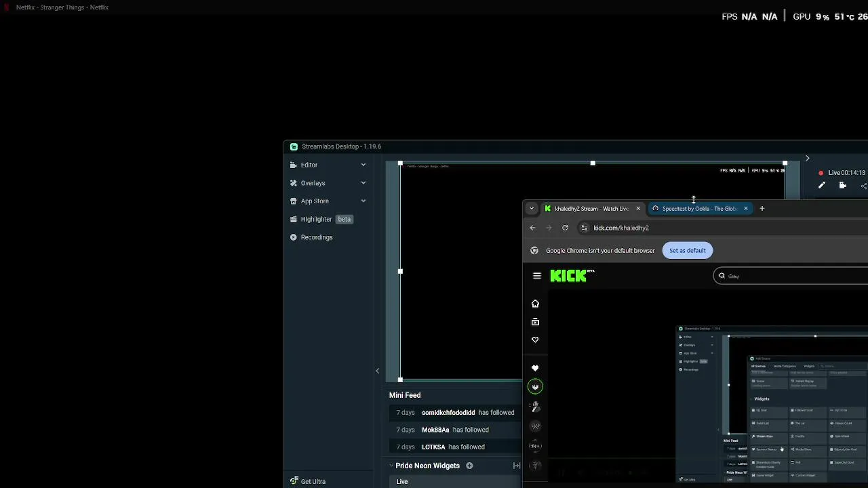Click Netflix icon in top title bar
This screenshot has height=488, width=868.
tap(5, 7)
